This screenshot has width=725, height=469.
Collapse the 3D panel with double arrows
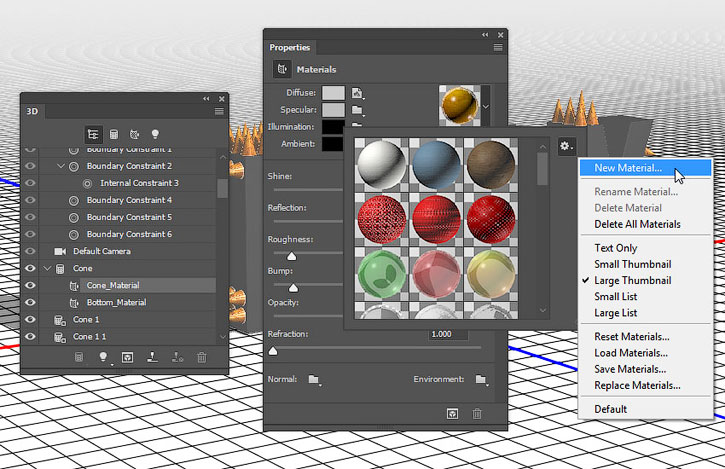point(206,99)
